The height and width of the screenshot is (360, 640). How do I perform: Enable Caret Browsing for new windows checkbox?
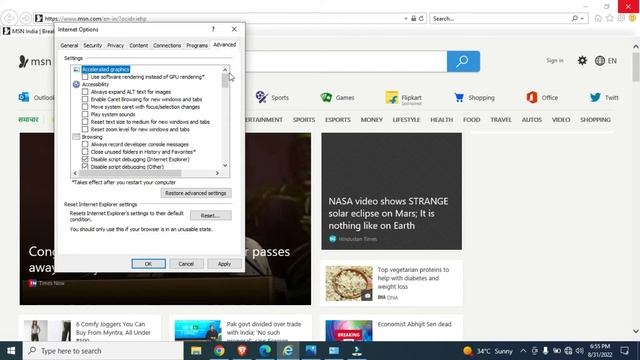[x=85, y=99]
